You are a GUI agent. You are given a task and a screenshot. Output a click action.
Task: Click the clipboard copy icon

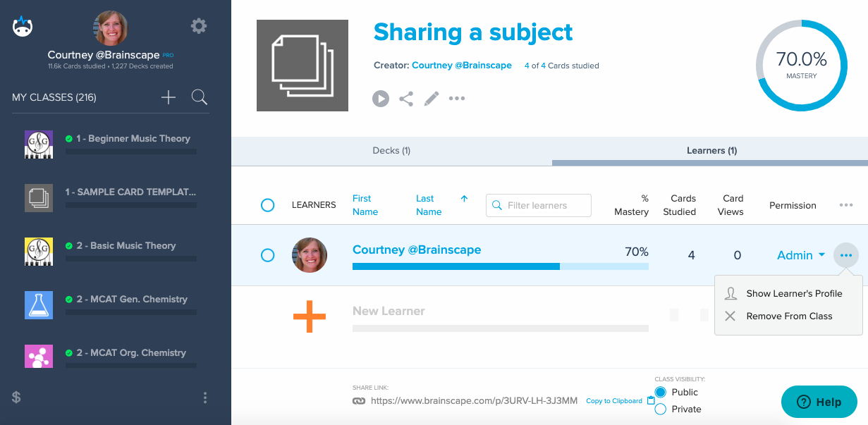pyautogui.click(x=651, y=400)
